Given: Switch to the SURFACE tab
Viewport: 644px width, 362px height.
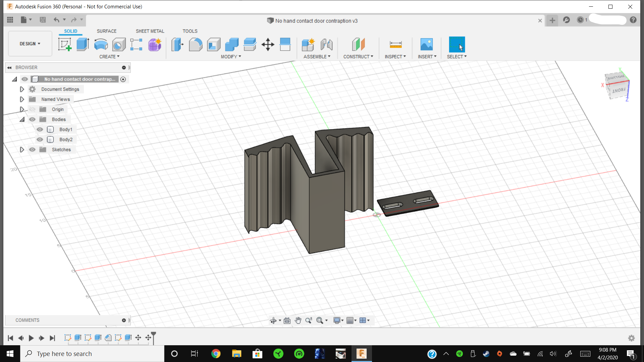Looking at the screenshot, I should point(107,31).
